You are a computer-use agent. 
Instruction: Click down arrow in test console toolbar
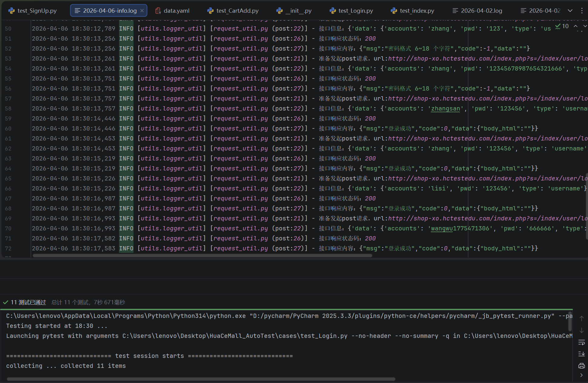coord(581,330)
